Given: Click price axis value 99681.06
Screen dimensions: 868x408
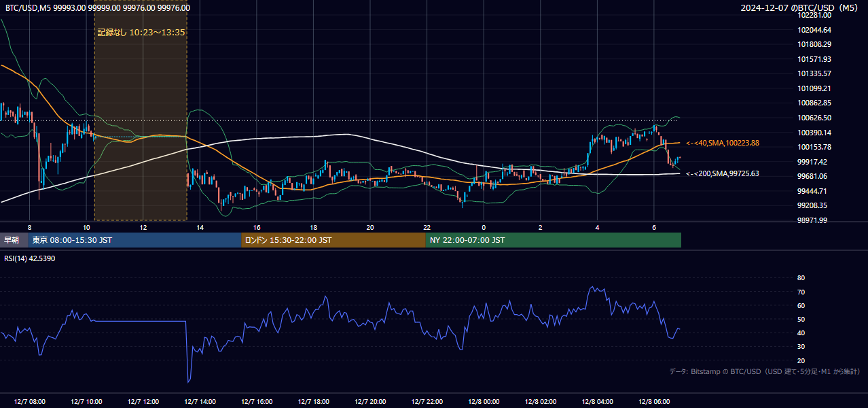Looking at the screenshot, I should pyautogui.click(x=812, y=176).
